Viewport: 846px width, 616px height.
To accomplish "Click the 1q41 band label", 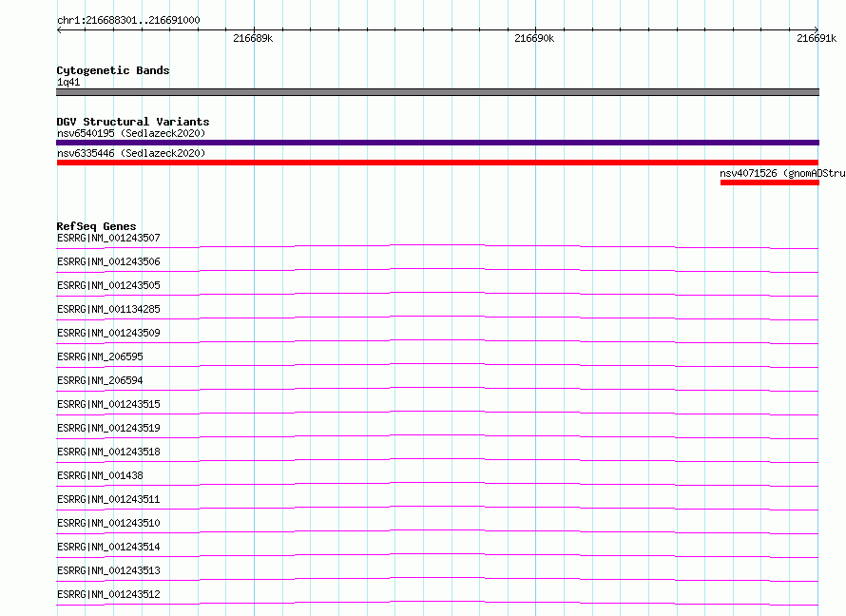I will 68,82.
